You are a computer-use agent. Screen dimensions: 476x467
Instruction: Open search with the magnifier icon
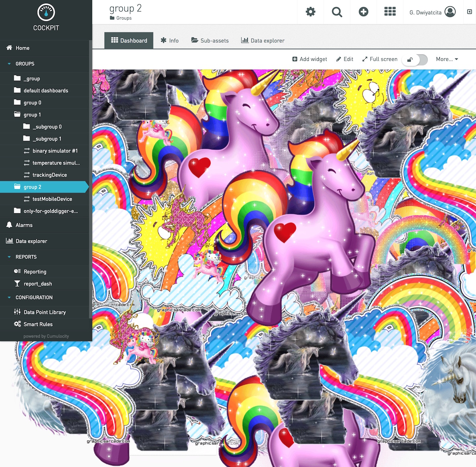coord(337,12)
